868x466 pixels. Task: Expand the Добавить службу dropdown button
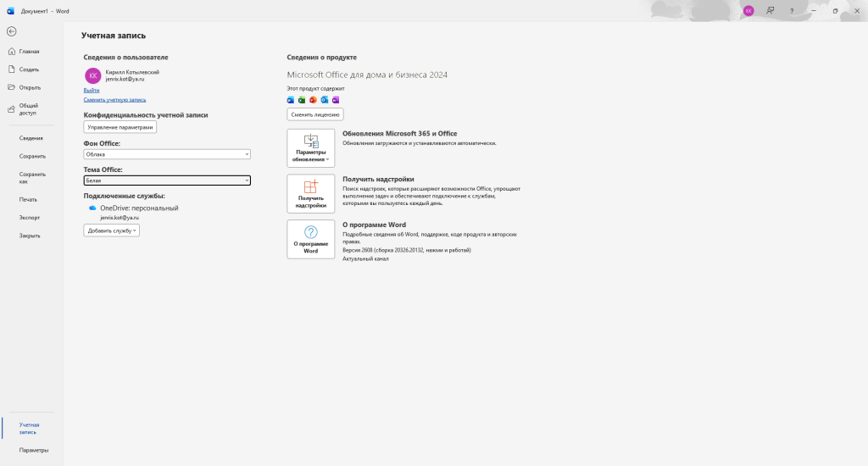coord(111,230)
